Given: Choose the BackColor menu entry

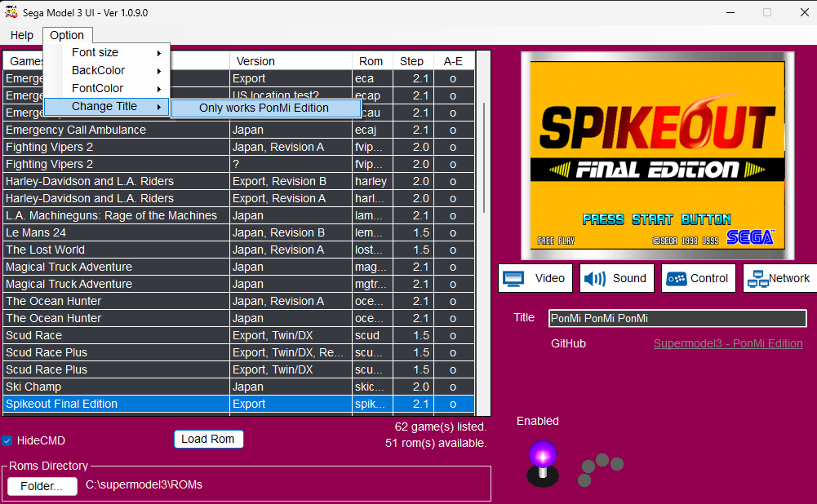Looking at the screenshot, I should pos(107,70).
